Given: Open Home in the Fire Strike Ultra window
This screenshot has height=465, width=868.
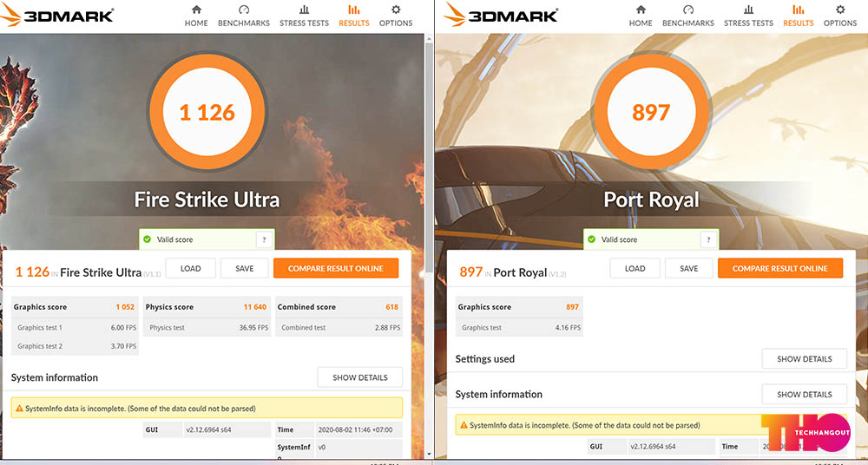Looking at the screenshot, I should pyautogui.click(x=196, y=16).
